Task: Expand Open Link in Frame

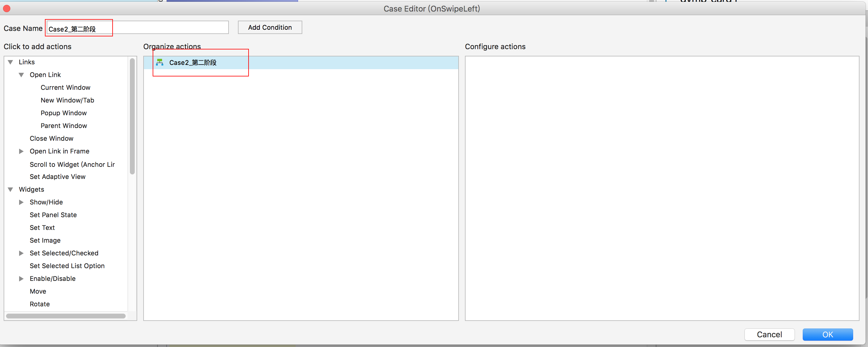Action: point(21,151)
